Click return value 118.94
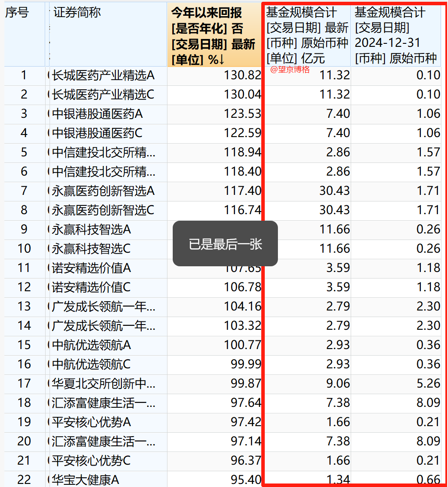448x487 pixels. pyautogui.click(x=242, y=152)
